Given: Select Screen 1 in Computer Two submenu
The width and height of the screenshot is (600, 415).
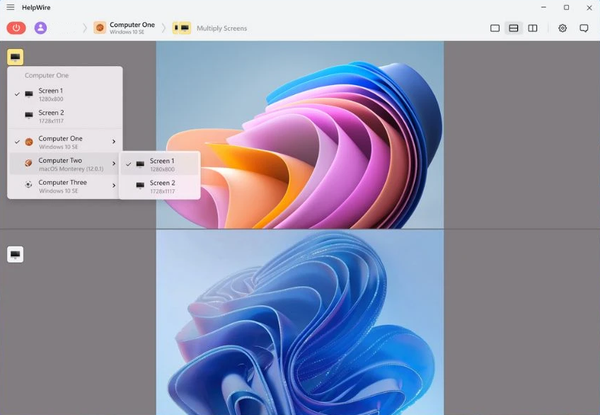Looking at the screenshot, I should tap(160, 164).
